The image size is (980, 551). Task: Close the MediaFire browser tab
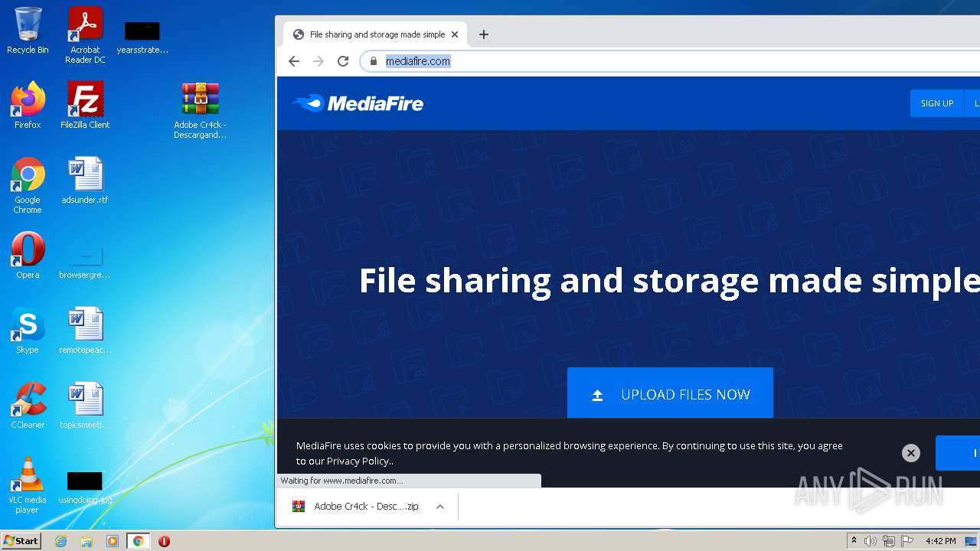(454, 34)
